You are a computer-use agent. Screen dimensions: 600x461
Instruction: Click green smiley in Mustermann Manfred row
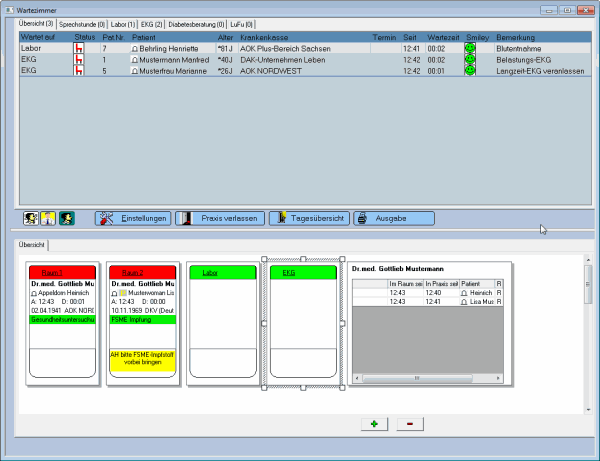point(470,59)
